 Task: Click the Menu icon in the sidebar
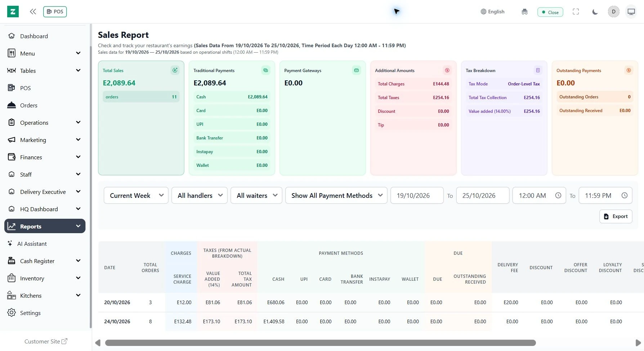[12, 53]
